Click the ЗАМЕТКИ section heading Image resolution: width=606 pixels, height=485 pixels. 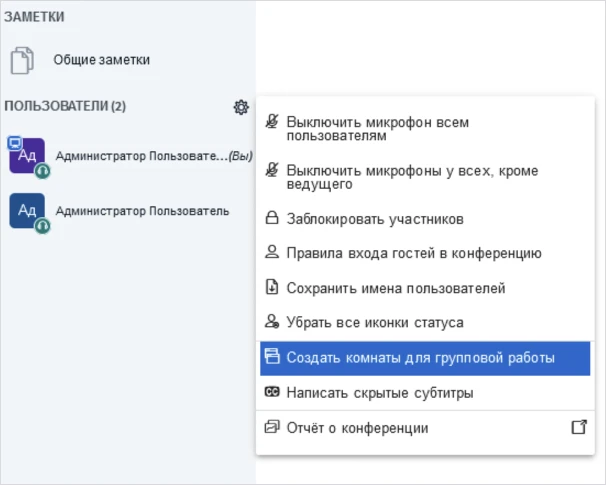click(x=34, y=17)
